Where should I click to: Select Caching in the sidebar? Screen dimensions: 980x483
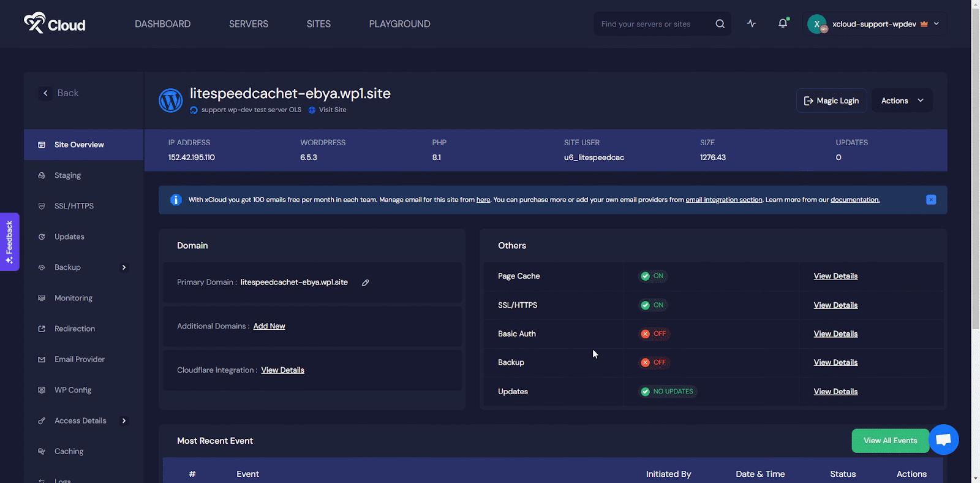click(69, 451)
